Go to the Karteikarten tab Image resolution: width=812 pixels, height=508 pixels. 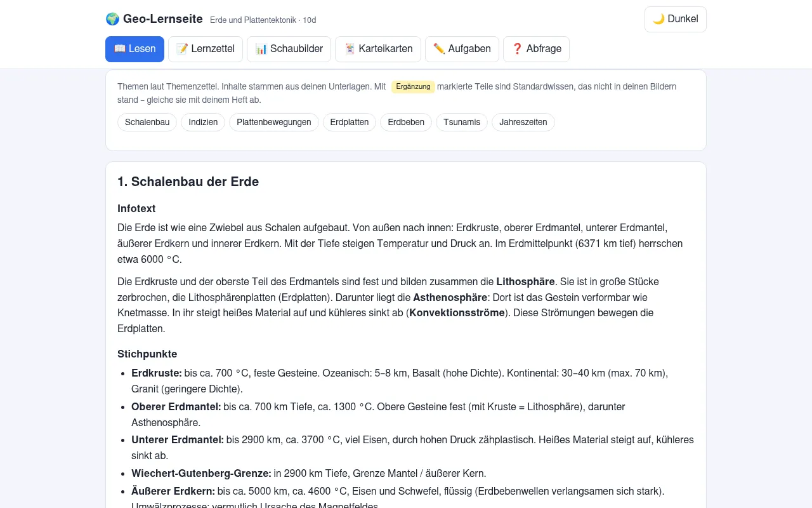coord(378,49)
